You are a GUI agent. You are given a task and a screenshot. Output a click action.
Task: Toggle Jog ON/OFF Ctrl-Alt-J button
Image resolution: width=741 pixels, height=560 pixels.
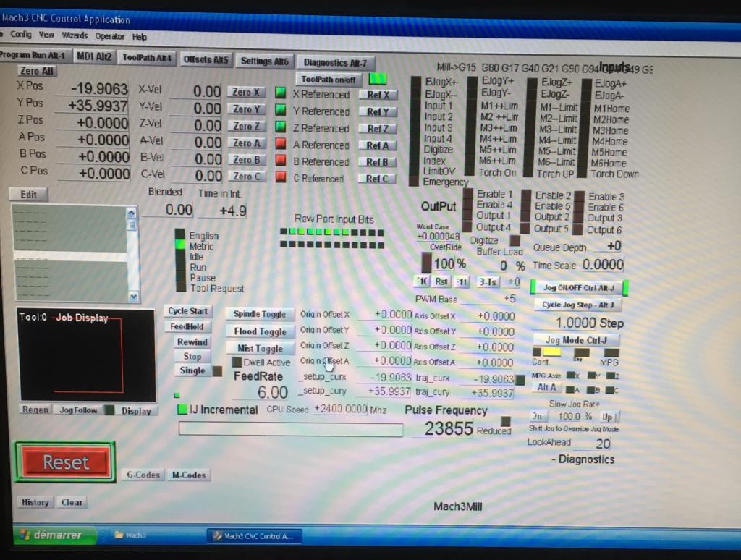(x=578, y=287)
